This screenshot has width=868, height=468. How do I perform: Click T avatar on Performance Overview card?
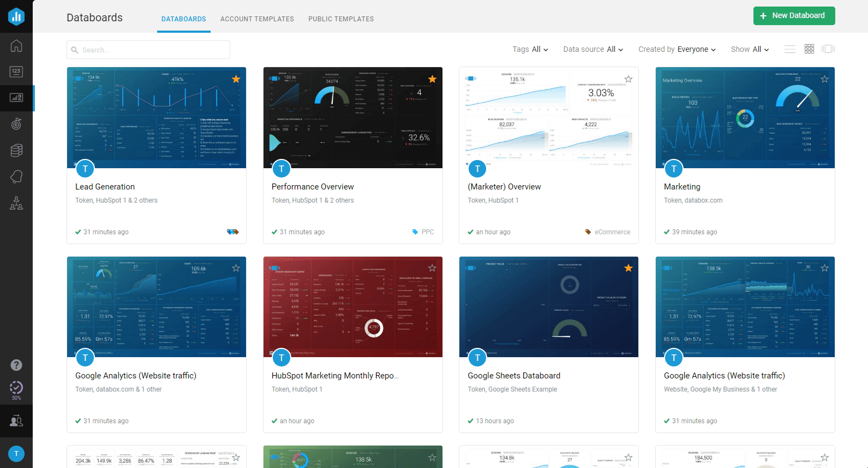pyautogui.click(x=282, y=169)
